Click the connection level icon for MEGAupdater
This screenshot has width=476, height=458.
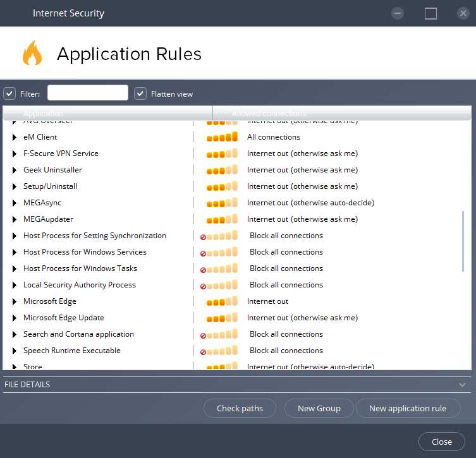tap(222, 219)
